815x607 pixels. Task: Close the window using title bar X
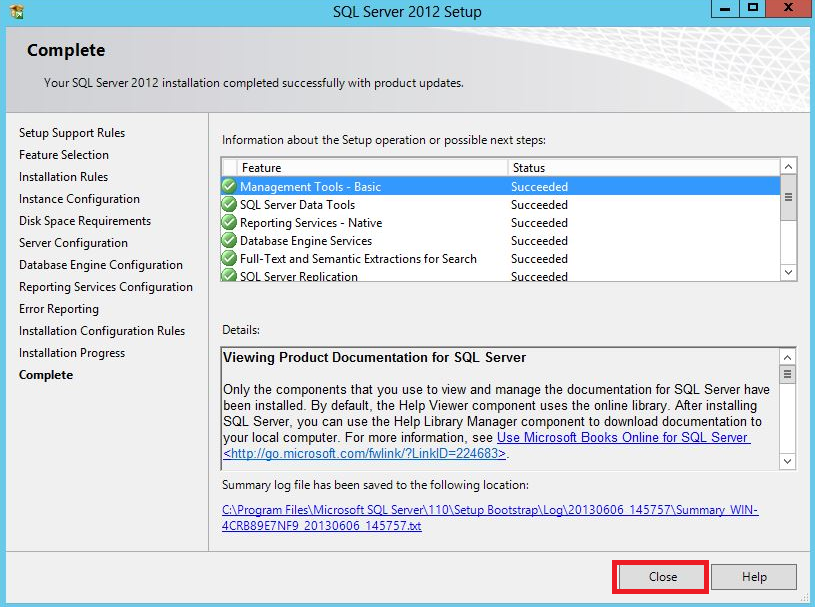(788, 8)
